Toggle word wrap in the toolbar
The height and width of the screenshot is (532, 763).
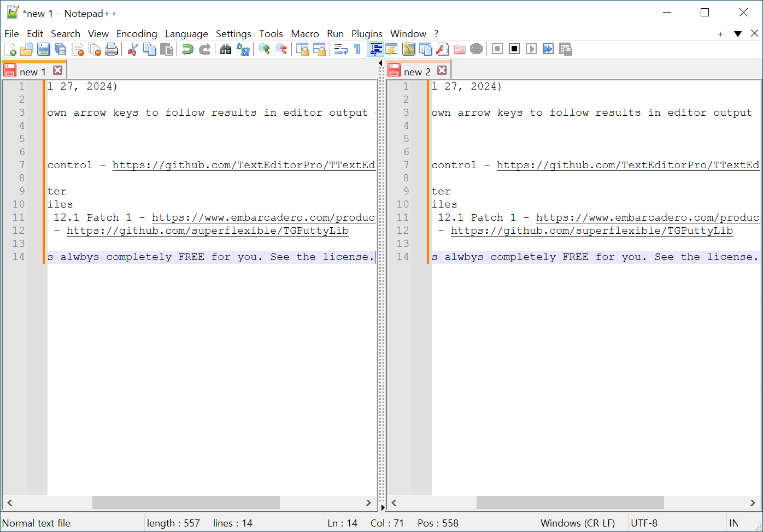pyautogui.click(x=341, y=49)
